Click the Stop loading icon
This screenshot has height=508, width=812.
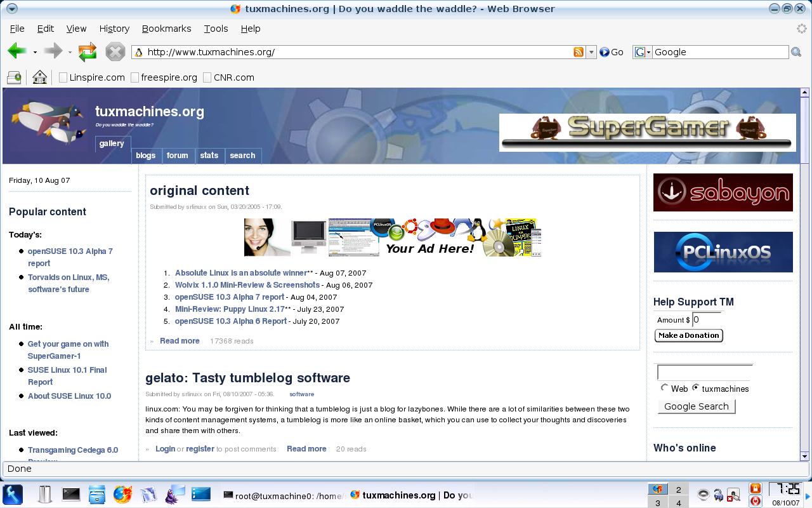(115, 51)
